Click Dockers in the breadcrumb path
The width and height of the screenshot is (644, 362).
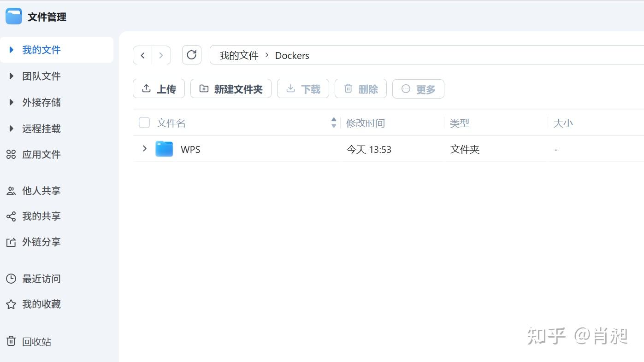pyautogui.click(x=292, y=55)
